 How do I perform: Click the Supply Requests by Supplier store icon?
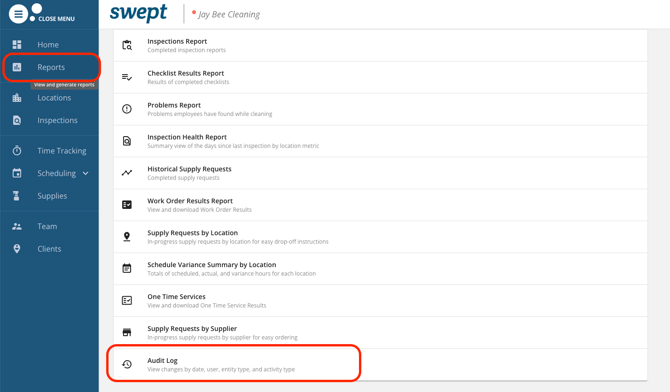click(127, 332)
